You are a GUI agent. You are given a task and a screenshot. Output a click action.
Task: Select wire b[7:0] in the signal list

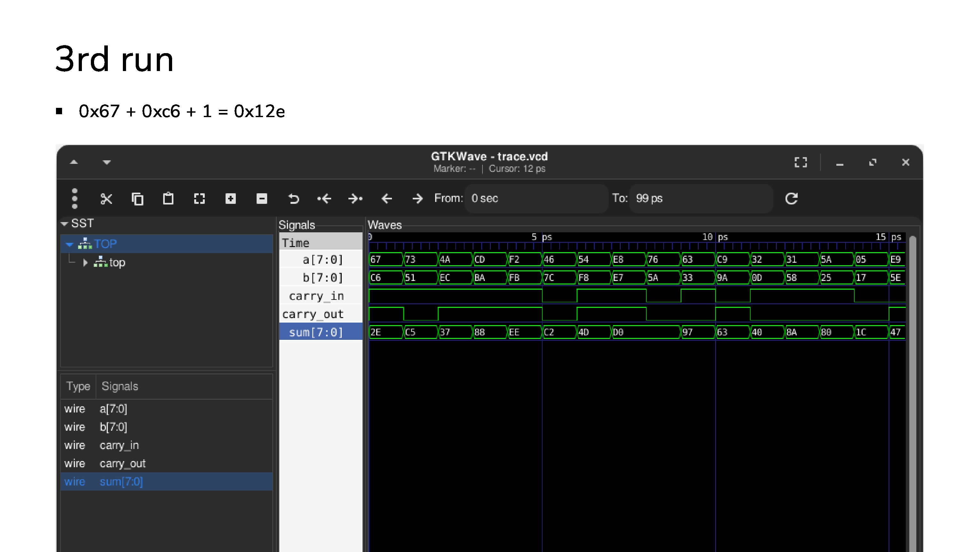[x=167, y=427]
